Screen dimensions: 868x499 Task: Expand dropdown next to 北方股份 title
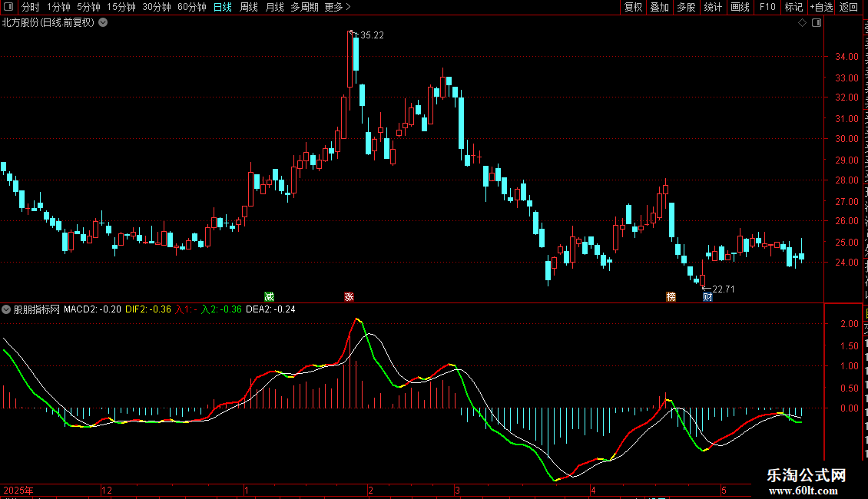click(x=103, y=23)
